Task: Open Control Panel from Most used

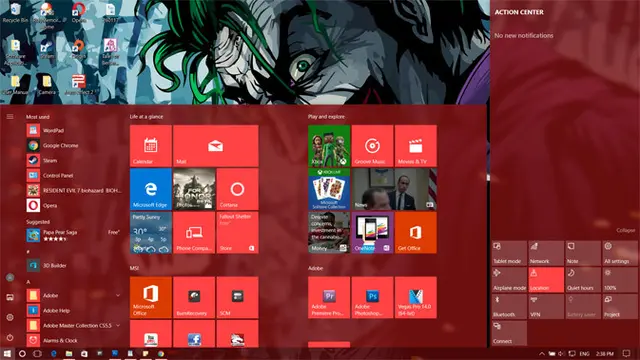Action: pos(74,176)
